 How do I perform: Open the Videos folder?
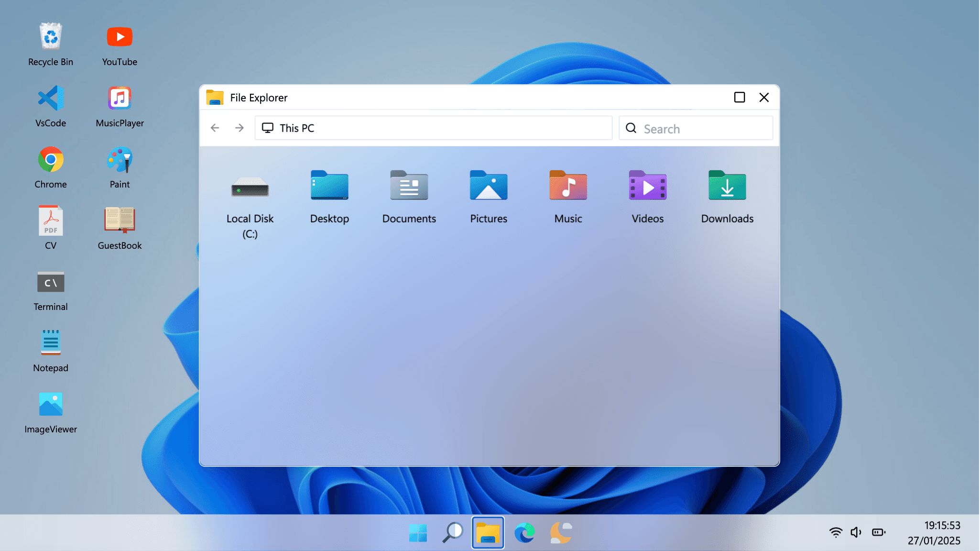pos(647,196)
